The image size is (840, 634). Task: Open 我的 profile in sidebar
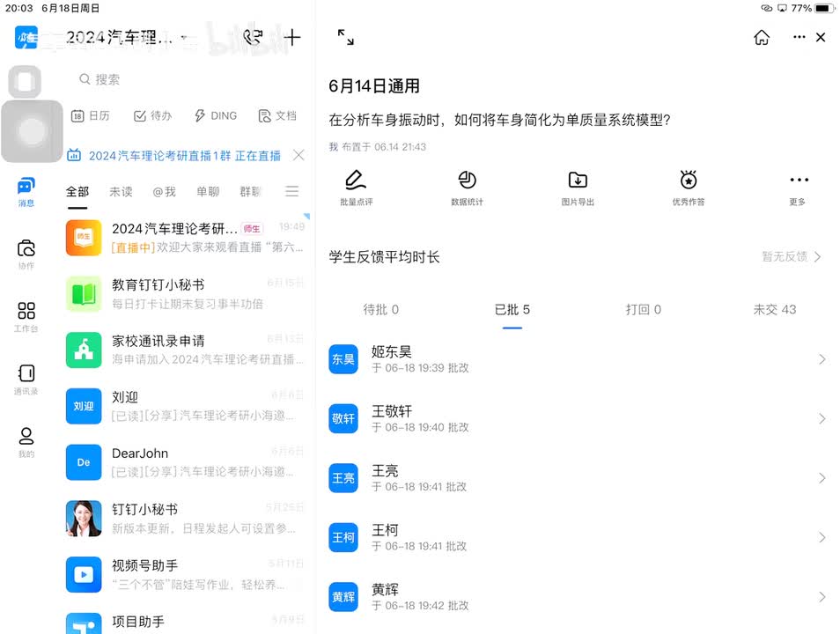coord(26,442)
